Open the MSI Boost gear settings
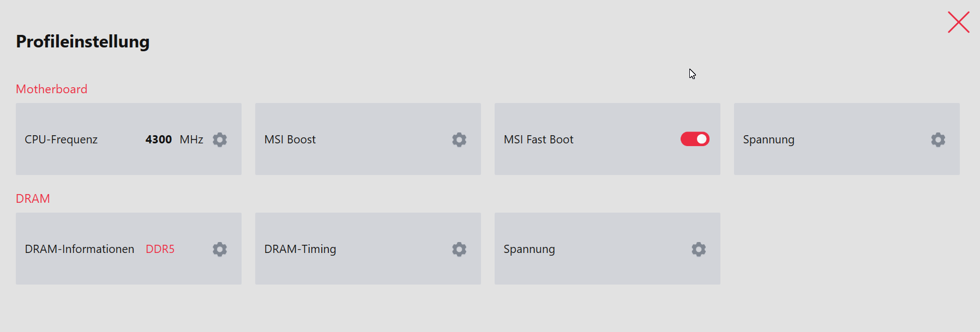Image resolution: width=980 pixels, height=332 pixels. pyautogui.click(x=459, y=140)
